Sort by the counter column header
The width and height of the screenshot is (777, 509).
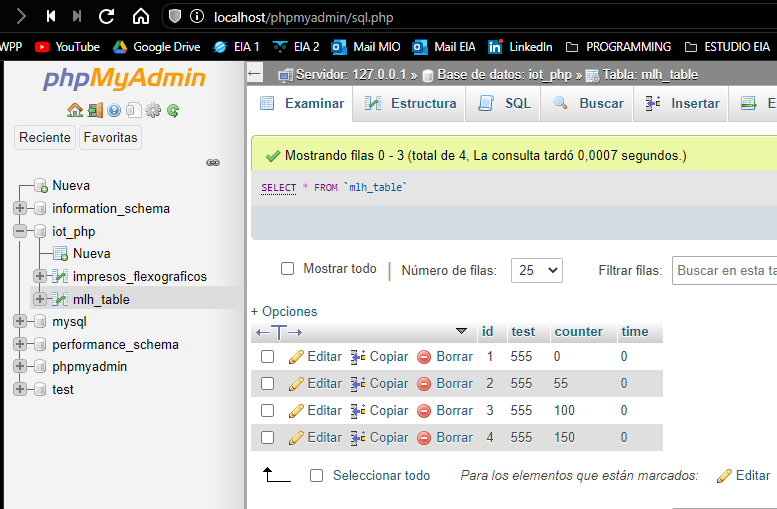click(x=578, y=332)
